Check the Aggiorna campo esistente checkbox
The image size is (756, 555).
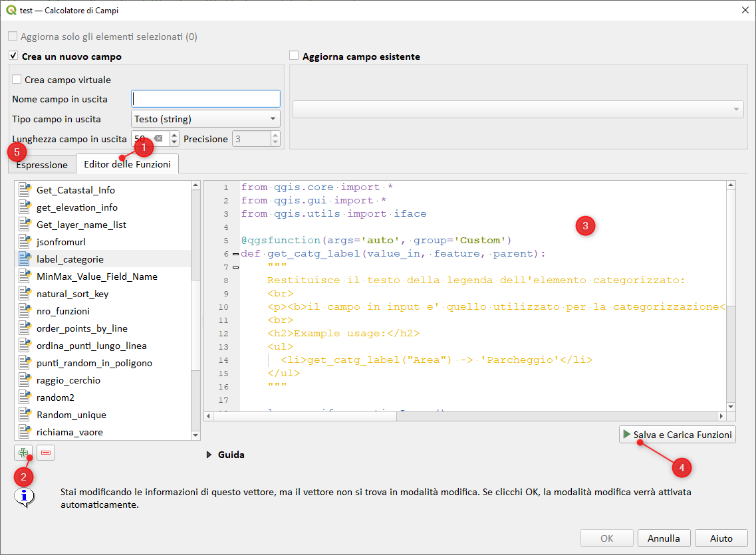pos(294,56)
